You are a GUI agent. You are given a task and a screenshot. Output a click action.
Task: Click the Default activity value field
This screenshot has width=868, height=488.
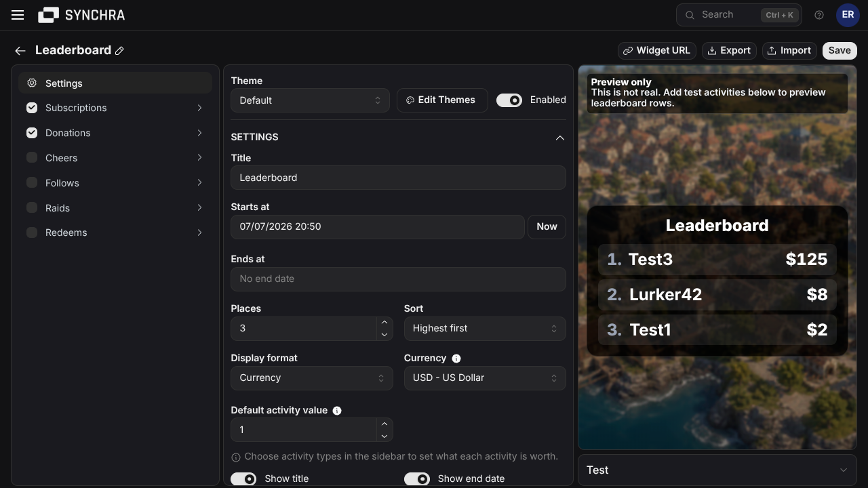(x=304, y=430)
